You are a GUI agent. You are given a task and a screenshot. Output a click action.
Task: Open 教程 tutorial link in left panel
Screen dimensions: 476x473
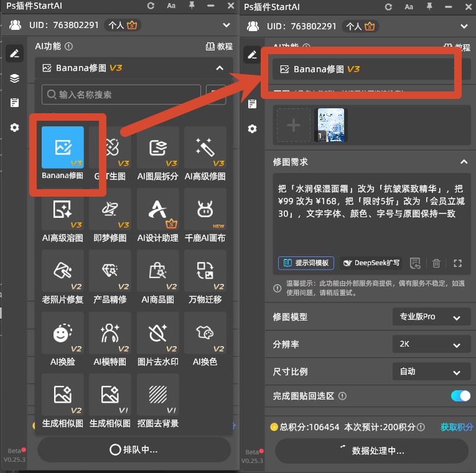point(219,47)
